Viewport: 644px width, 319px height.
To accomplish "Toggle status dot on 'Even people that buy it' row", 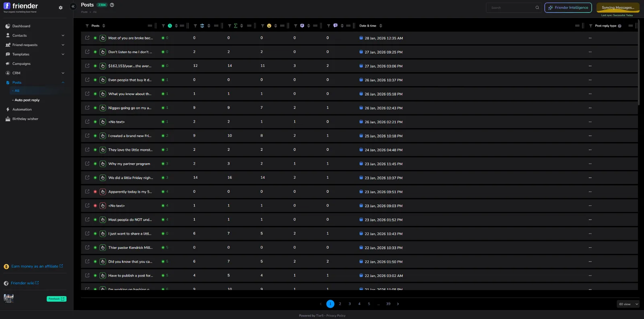I will 95,80.
